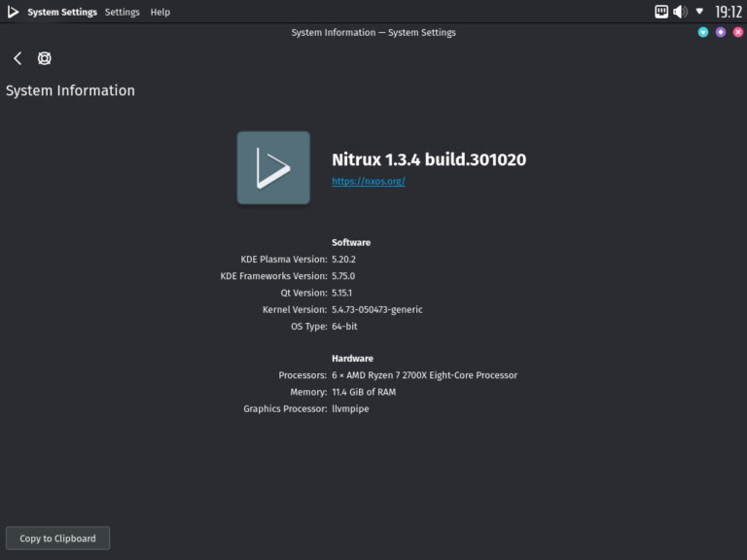Close window with the pink X button
747x560 pixels.
click(738, 32)
